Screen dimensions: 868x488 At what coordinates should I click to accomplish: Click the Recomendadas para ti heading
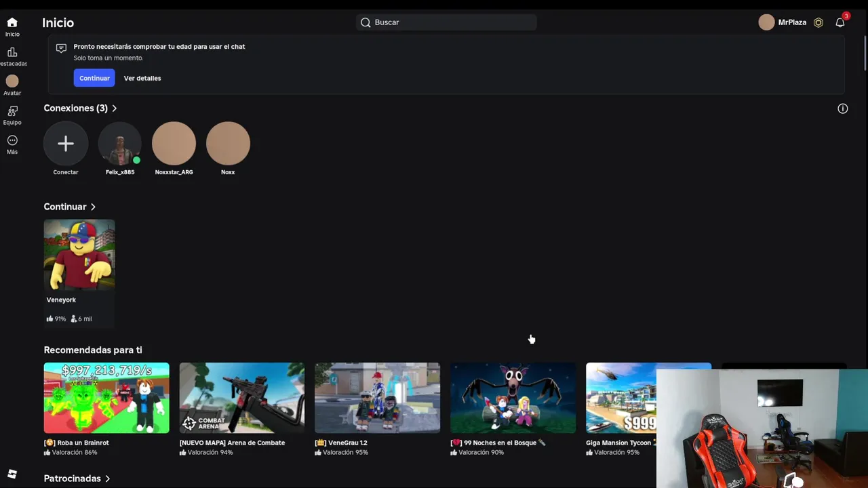point(93,350)
